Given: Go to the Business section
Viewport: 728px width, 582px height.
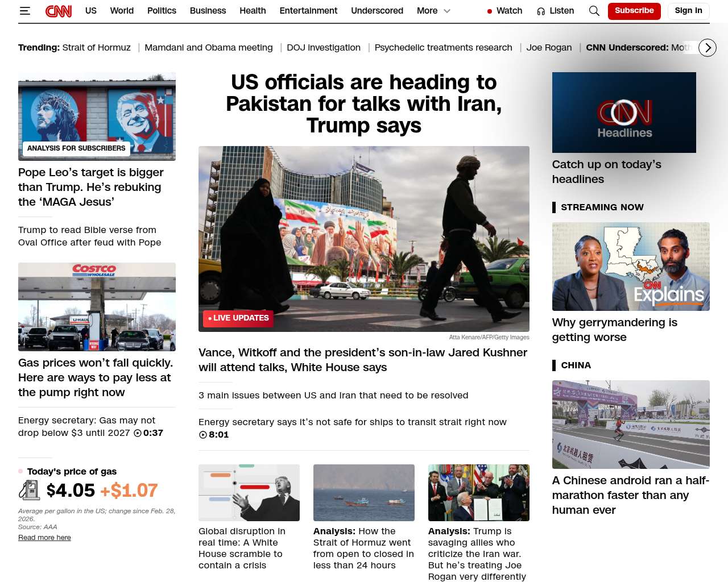Looking at the screenshot, I should click(208, 11).
